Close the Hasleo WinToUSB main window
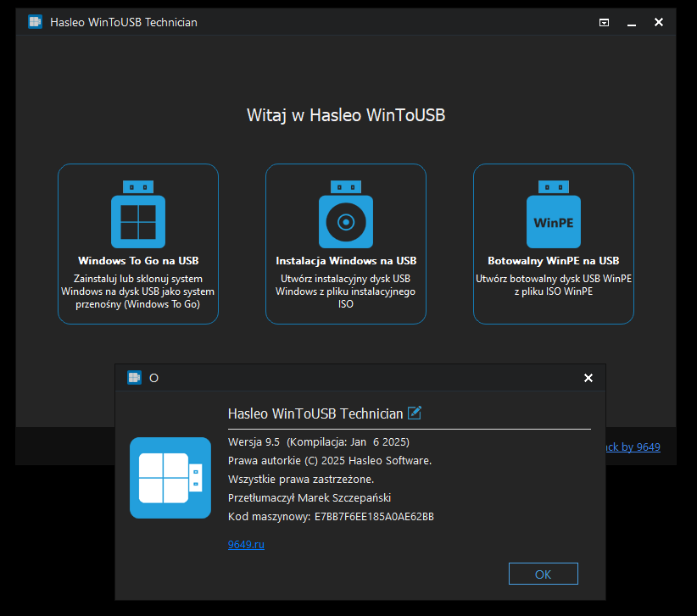The image size is (697, 616). [x=659, y=22]
